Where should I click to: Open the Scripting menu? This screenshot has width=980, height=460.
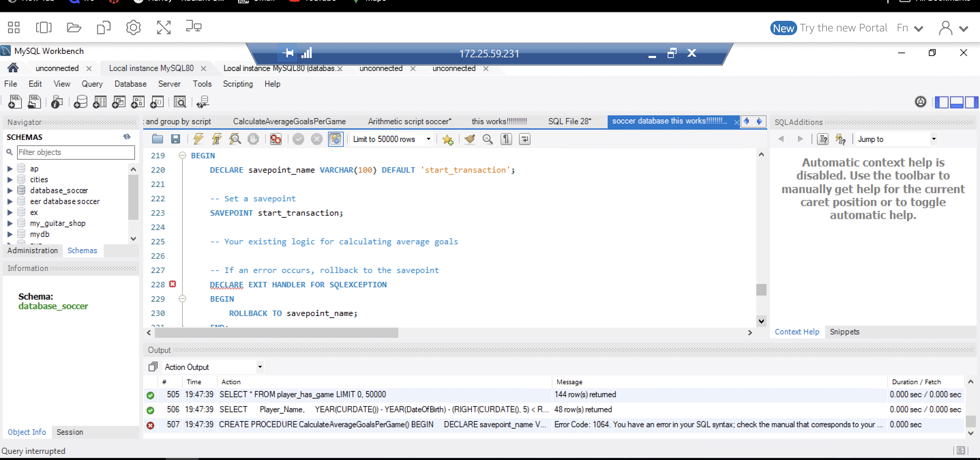coord(237,84)
